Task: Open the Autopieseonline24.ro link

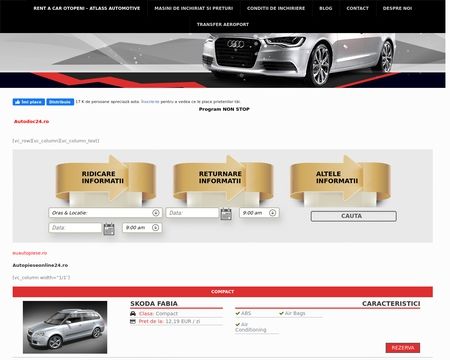Action: click(x=40, y=265)
